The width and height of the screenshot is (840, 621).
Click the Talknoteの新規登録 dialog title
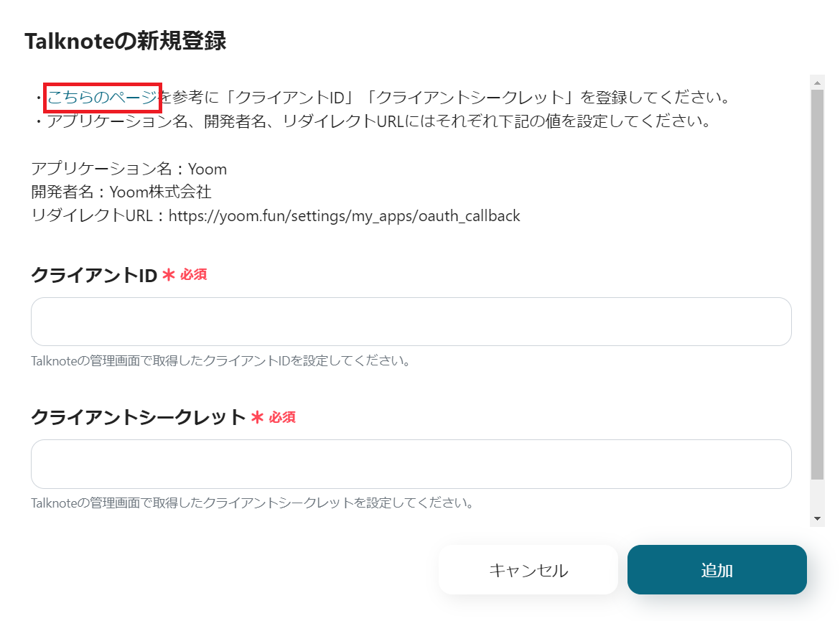click(126, 42)
